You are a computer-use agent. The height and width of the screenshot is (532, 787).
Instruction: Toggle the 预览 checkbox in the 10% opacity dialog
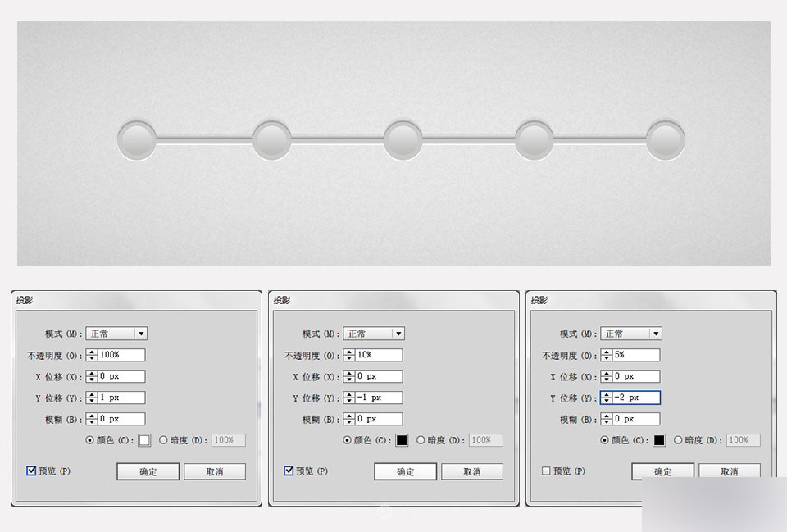(x=289, y=471)
